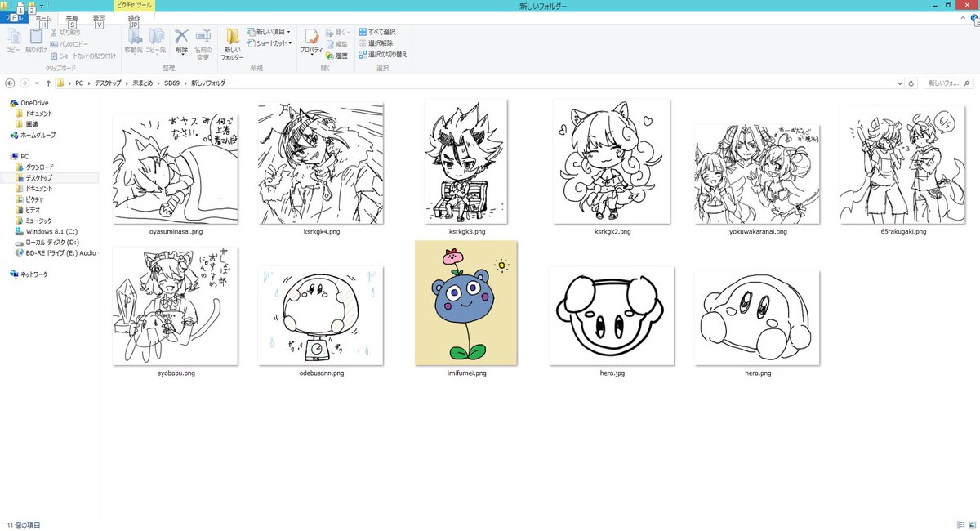Select the ksrkgk3.png thumbnail

pos(466,161)
